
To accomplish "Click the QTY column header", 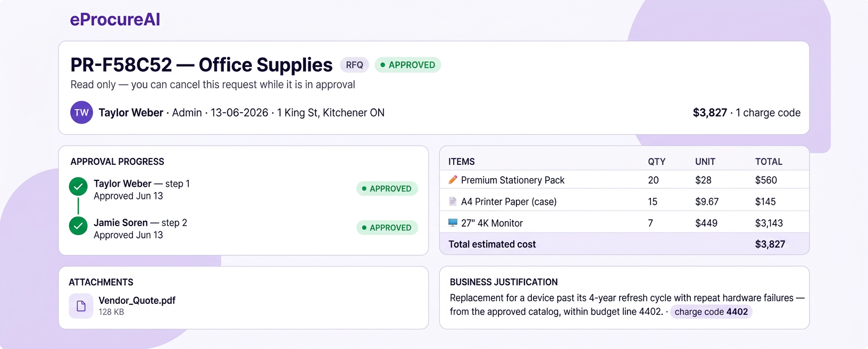I will [x=656, y=162].
